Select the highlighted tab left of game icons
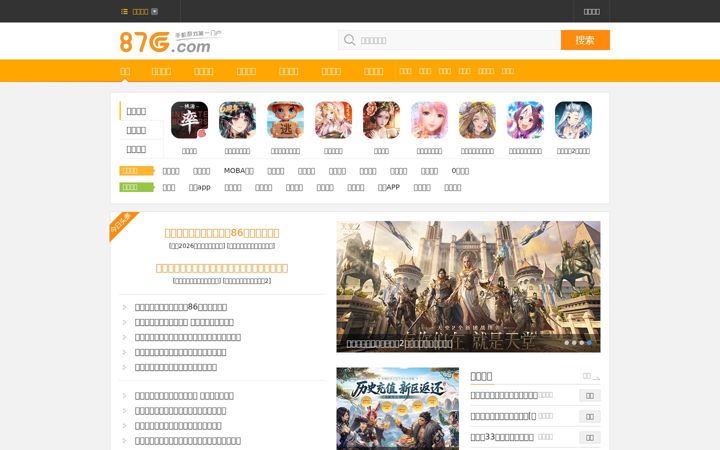Viewport: 720px width, 450px height. pyautogui.click(x=141, y=111)
